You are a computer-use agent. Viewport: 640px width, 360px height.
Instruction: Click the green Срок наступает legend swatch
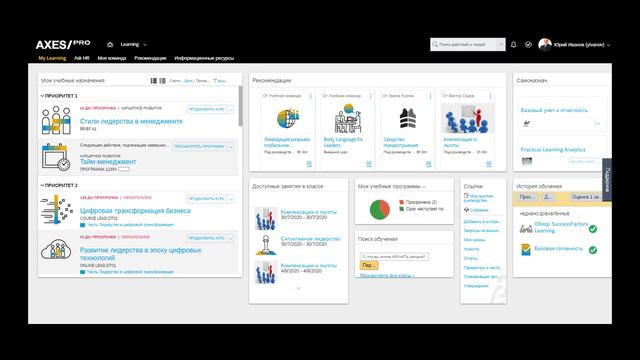pyautogui.click(x=401, y=209)
